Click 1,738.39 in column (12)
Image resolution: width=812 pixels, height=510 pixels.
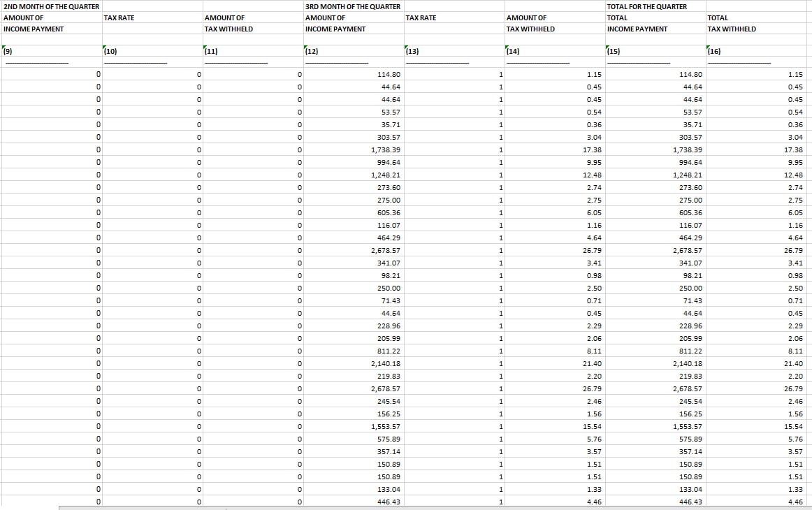tap(386, 150)
